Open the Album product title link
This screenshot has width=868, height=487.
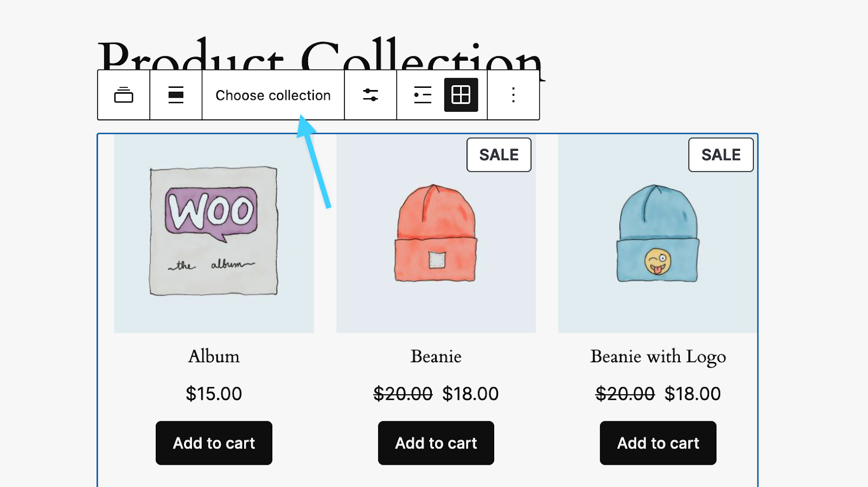tap(213, 356)
